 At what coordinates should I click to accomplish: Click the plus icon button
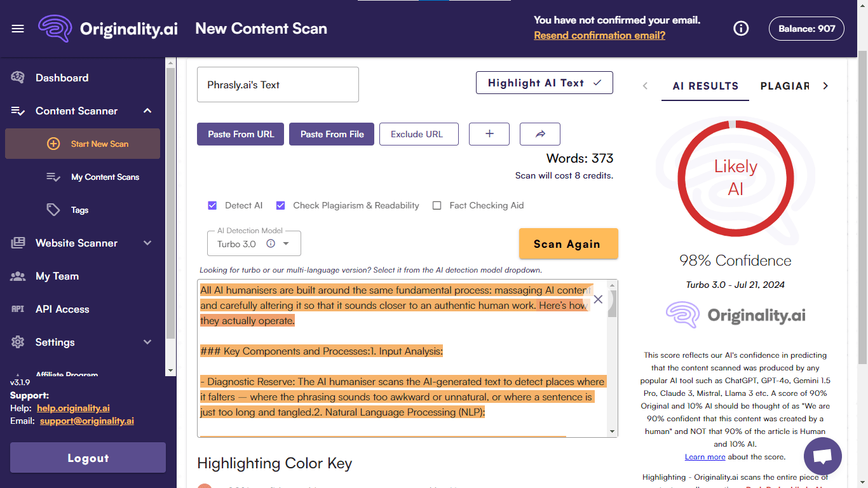pos(489,134)
